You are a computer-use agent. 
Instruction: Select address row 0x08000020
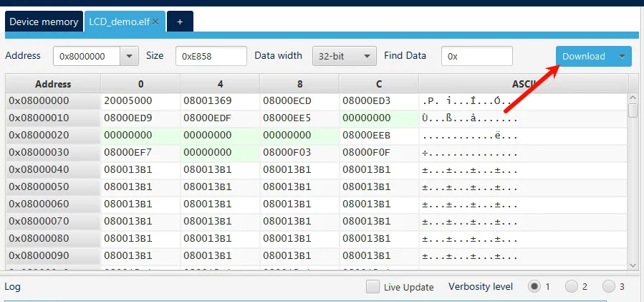point(53,136)
